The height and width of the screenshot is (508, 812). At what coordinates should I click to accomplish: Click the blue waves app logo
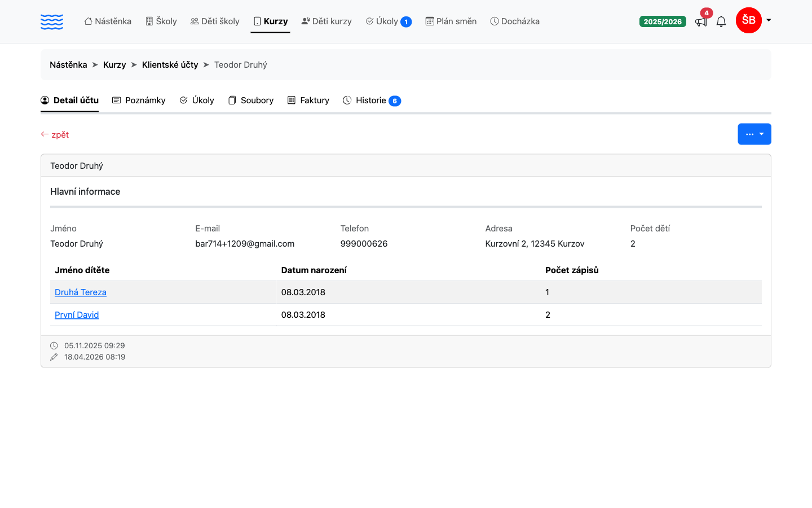click(52, 21)
